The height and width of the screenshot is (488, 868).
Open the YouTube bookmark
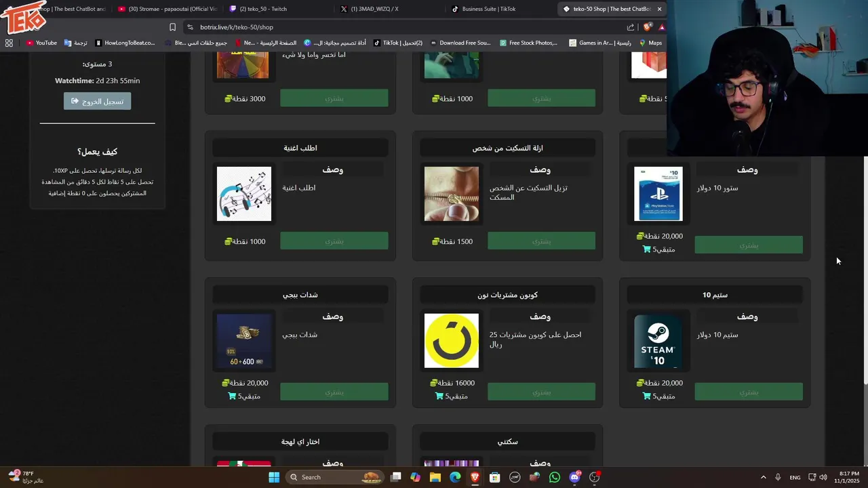(x=41, y=43)
